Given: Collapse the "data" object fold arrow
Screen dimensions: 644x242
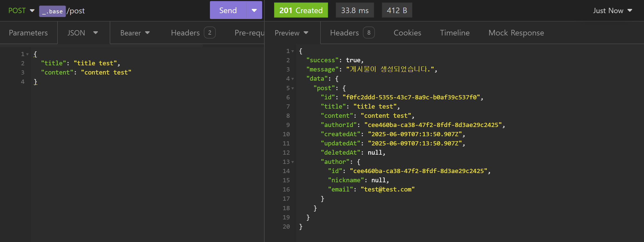Looking at the screenshot, I should coord(293,79).
